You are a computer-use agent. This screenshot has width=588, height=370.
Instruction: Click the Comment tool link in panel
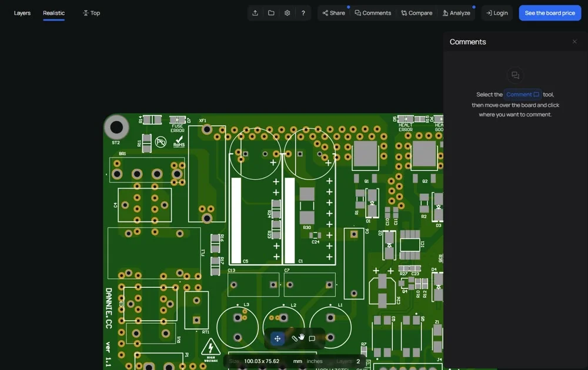522,95
